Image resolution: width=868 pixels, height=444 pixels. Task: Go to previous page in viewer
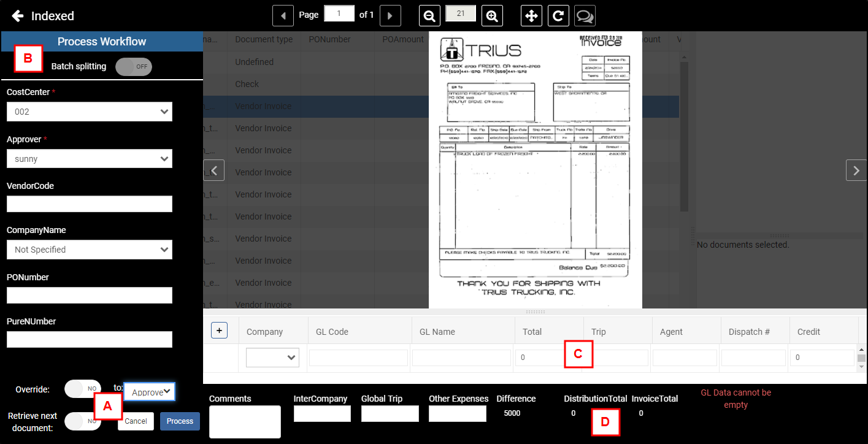click(283, 15)
